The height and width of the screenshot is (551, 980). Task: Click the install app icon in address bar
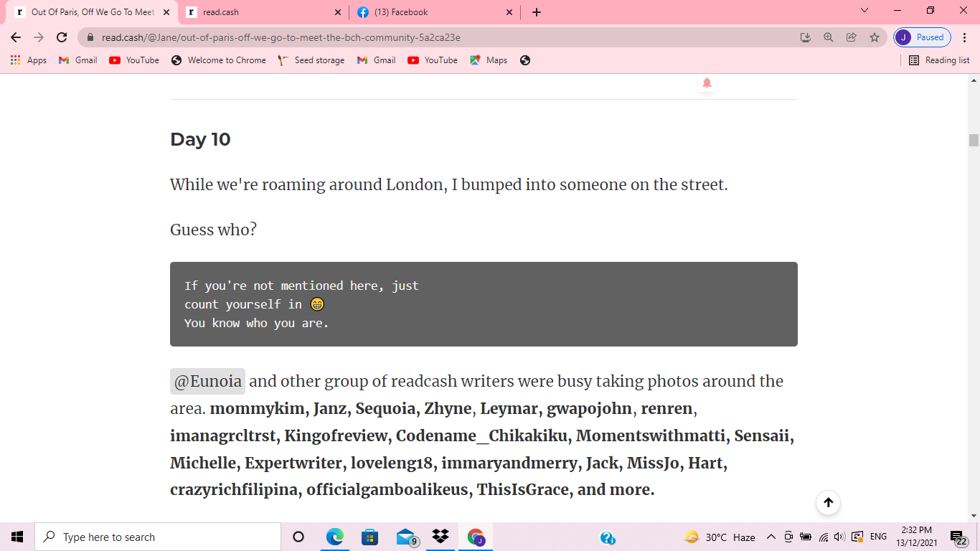(x=806, y=37)
